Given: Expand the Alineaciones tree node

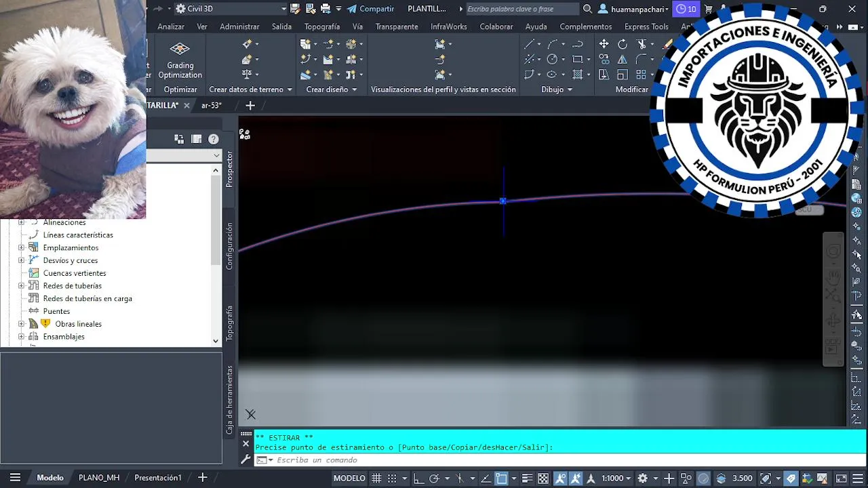Looking at the screenshot, I should coord(21,222).
